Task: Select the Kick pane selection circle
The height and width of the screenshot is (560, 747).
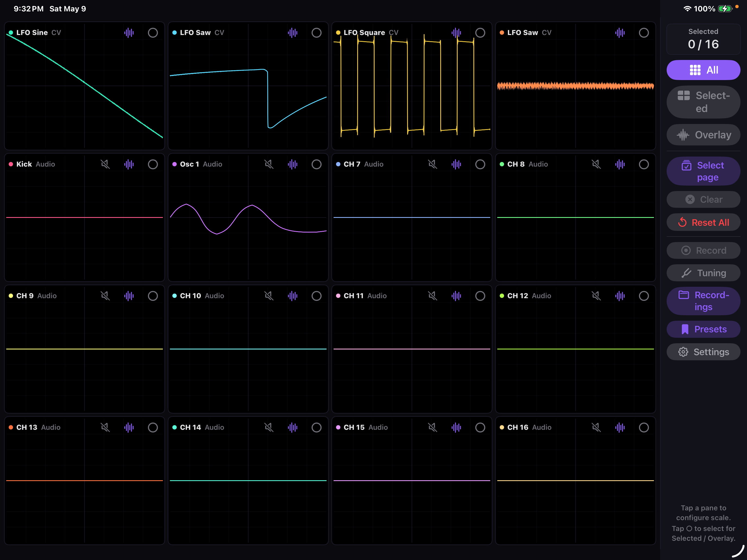Action: tap(153, 164)
